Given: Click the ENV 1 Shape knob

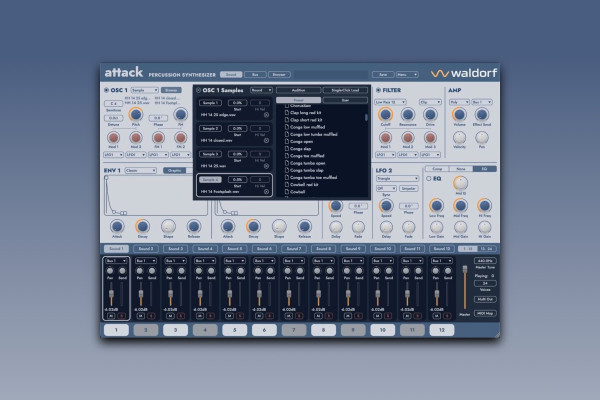Looking at the screenshot, I should coord(168,226).
